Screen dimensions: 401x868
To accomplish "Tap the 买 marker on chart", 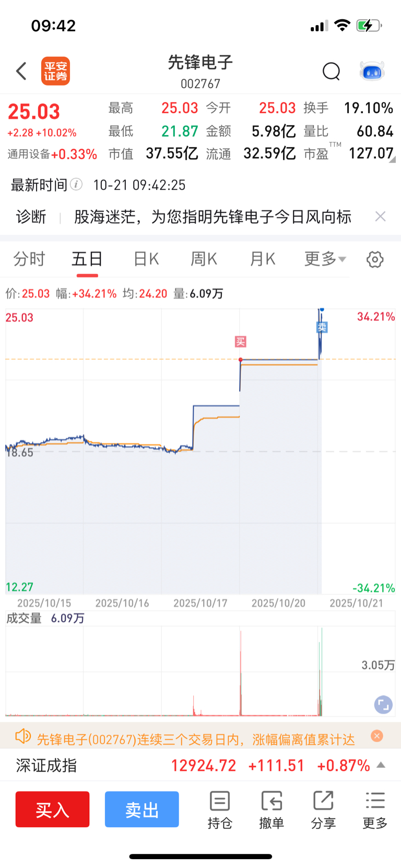I will pos(240,342).
